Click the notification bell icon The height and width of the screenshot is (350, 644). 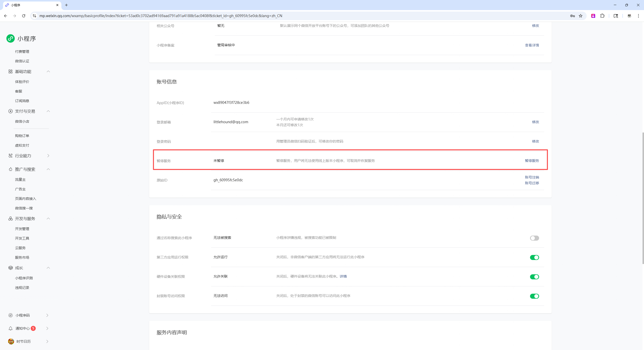(x=10, y=328)
